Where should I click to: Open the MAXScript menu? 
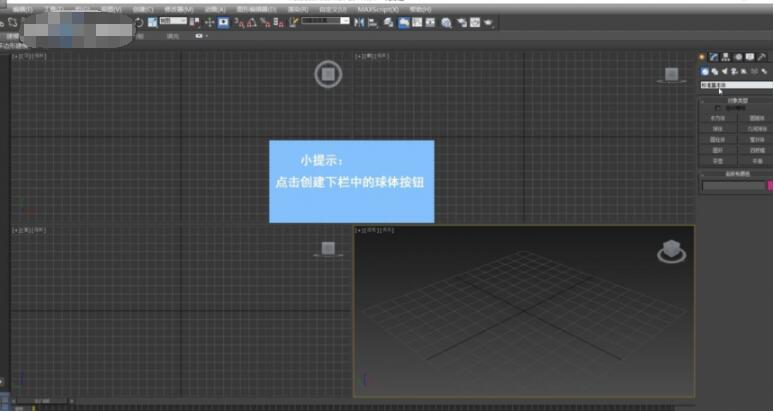[x=378, y=9]
